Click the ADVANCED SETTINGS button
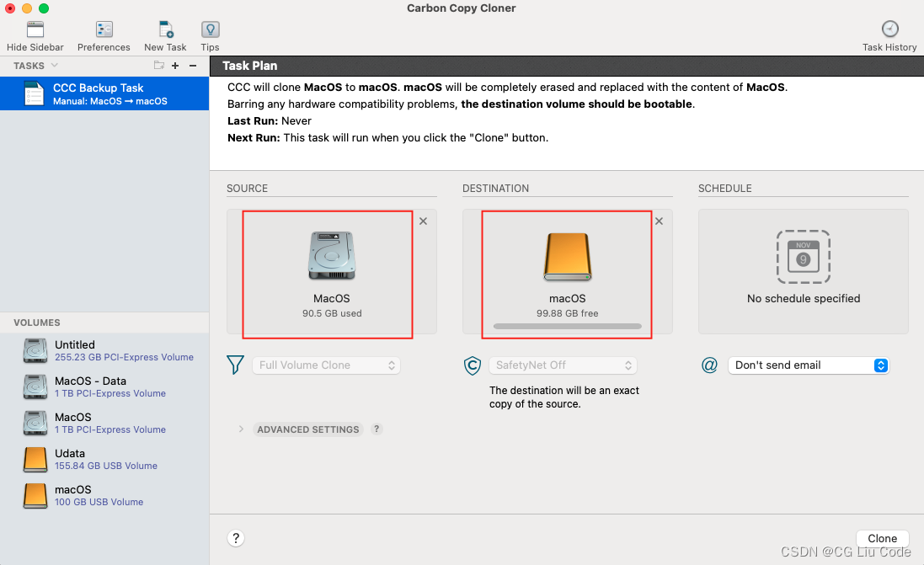Viewport: 924px width, 565px height. (x=308, y=429)
